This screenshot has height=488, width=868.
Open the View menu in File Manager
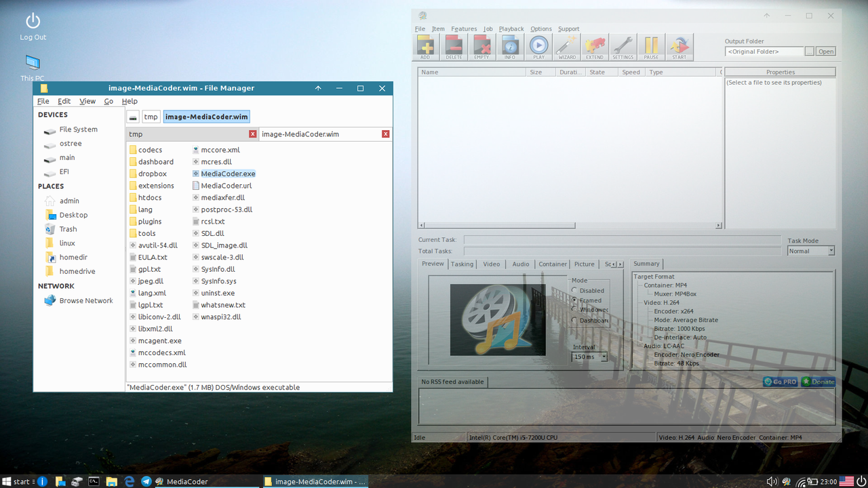click(87, 101)
